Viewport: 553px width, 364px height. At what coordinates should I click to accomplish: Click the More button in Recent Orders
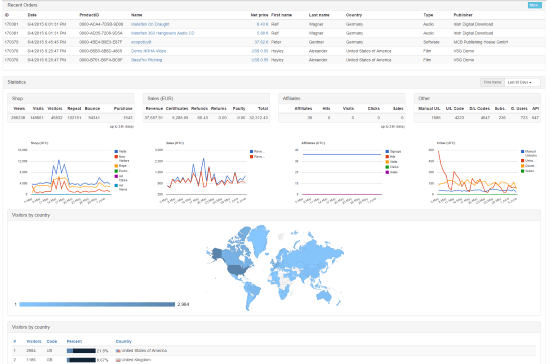[534, 5]
